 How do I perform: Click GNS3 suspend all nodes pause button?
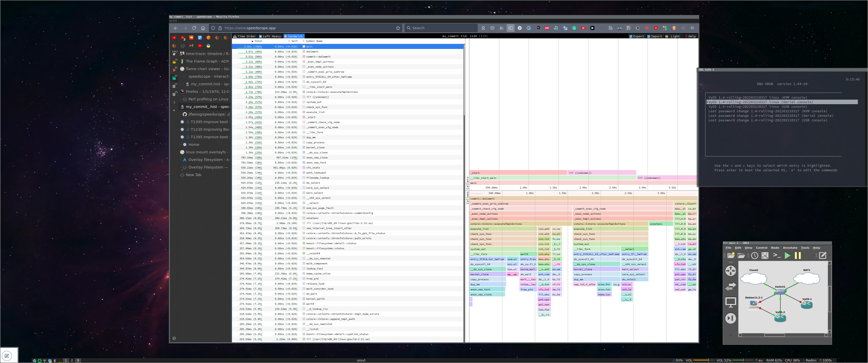tap(798, 256)
